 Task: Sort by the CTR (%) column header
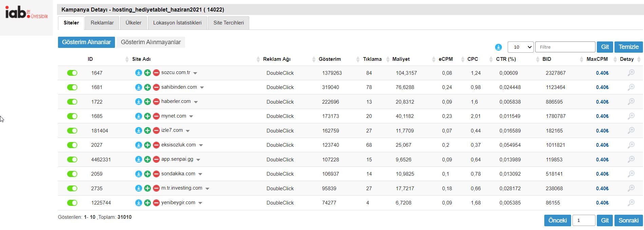tap(506, 59)
